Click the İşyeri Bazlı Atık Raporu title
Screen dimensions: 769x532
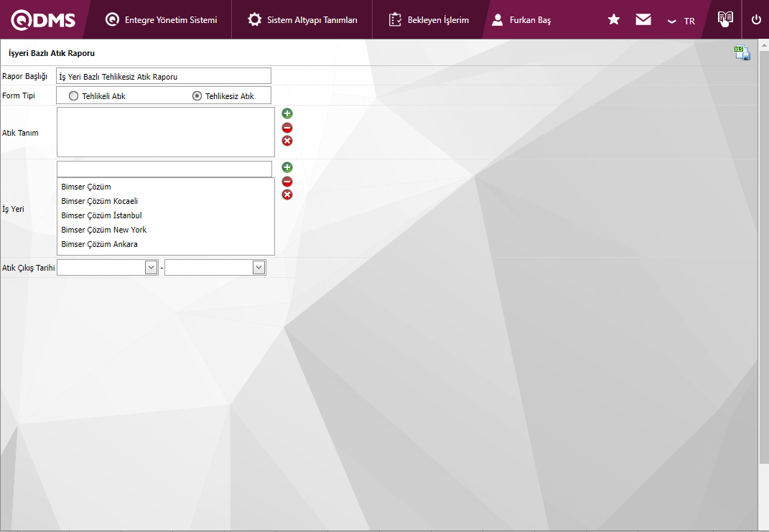pyautogui.click(x=52, y=53)
